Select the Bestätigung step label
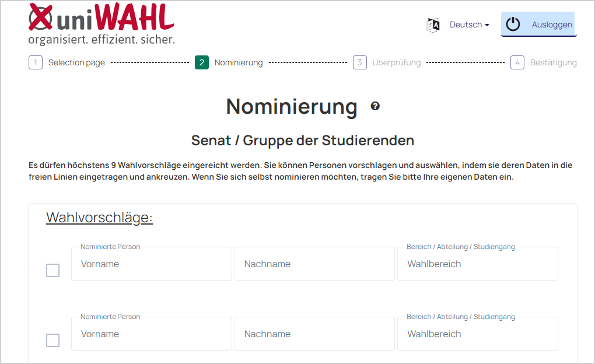This screenshot has height=364, width=595. 553,62
